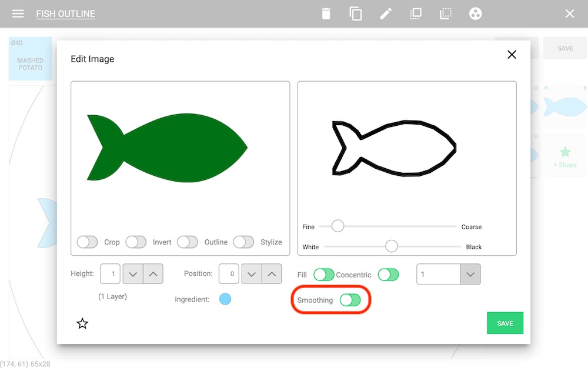Click the green fish source image
This screenshot has height=368, width=588.
point(167,148)
